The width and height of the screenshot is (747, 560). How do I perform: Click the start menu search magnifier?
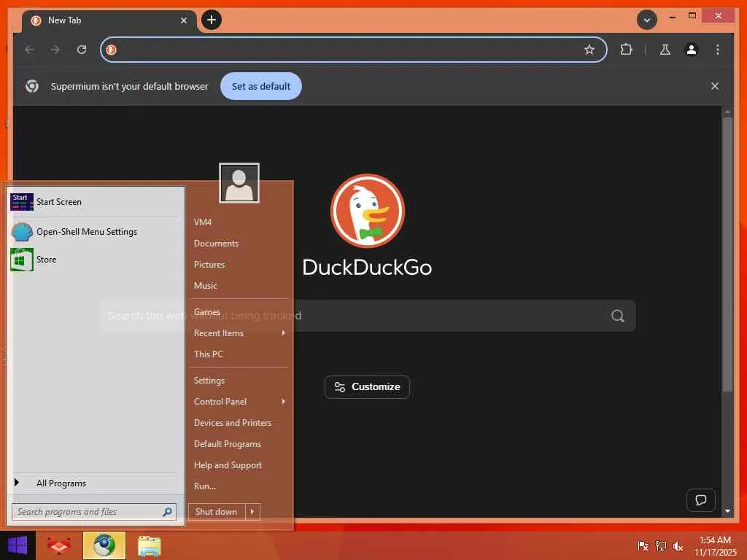[167, 512]
